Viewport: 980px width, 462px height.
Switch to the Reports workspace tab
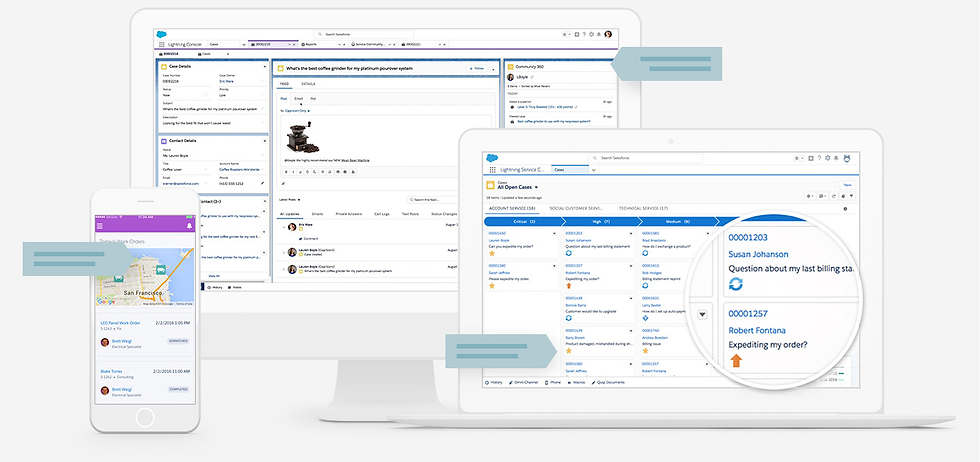pos(322,44)
